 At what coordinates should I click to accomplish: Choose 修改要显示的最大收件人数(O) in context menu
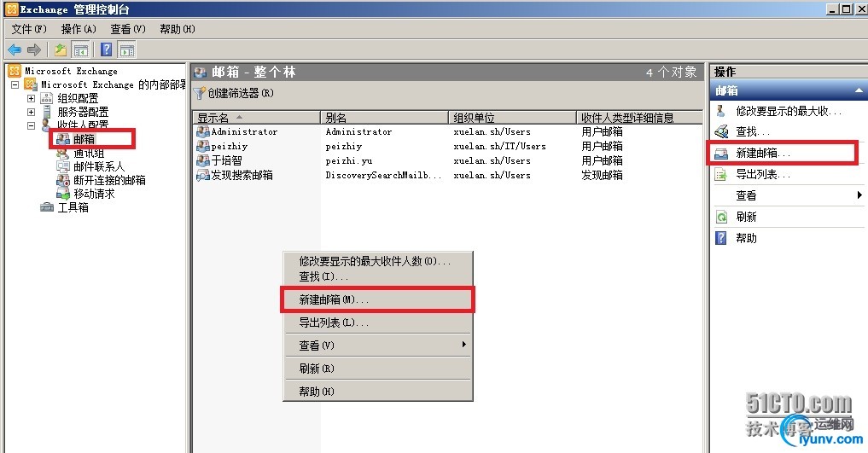coord(378,260)
